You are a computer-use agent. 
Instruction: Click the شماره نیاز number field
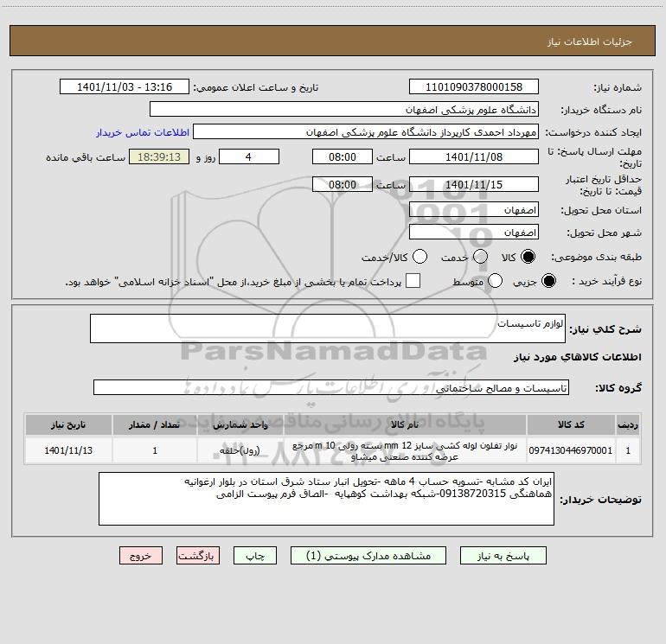(x=474, y=87)
